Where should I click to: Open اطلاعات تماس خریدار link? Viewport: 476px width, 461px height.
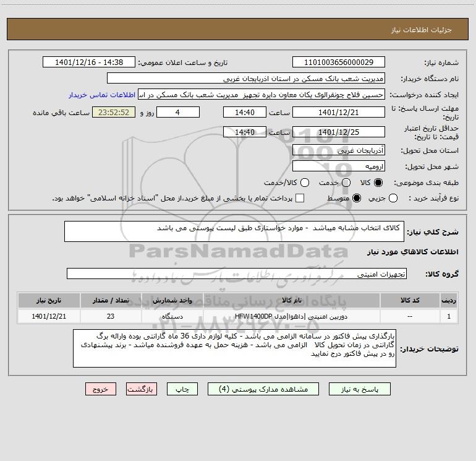click(102, 95)
